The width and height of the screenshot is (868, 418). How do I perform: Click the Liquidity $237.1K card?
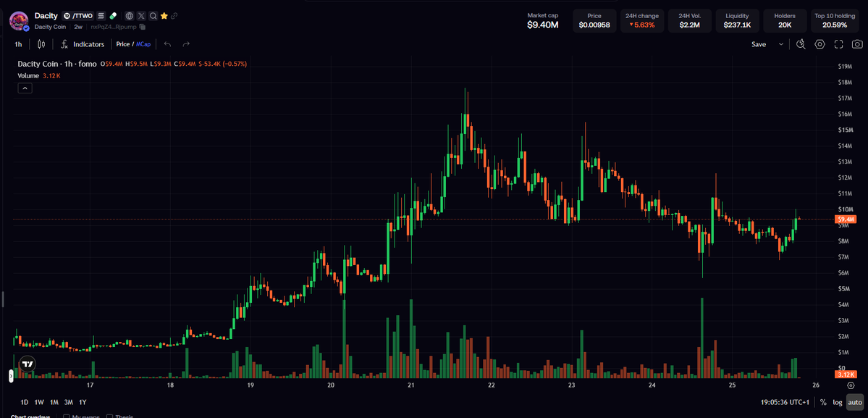[x=738, y=21]
